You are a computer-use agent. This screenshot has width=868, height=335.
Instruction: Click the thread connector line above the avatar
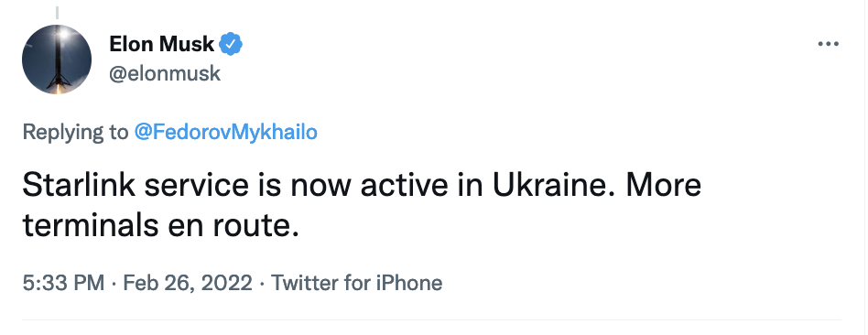pyautogui.click(x=57, y=12)
